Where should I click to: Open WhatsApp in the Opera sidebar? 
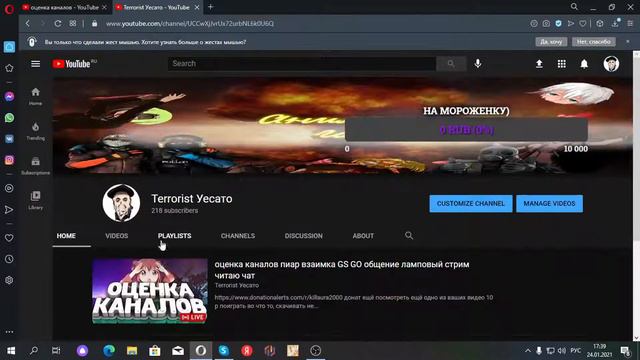[9, 118]
